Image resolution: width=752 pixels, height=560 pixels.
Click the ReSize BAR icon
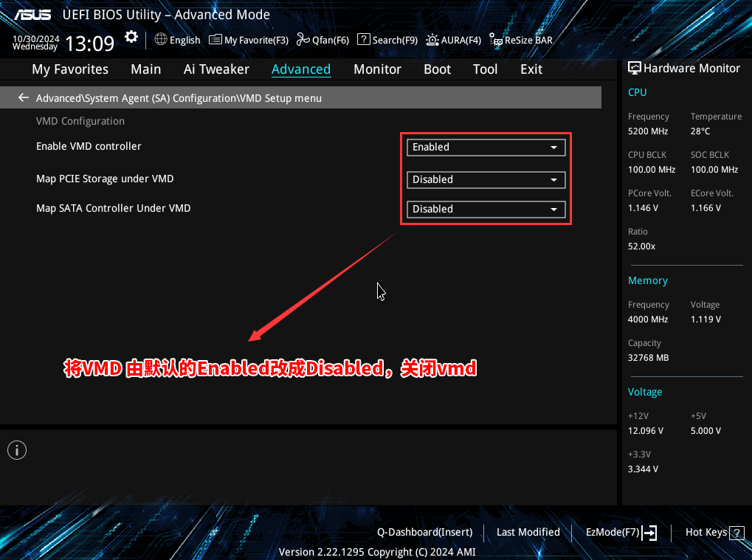(x=495, y=39)
